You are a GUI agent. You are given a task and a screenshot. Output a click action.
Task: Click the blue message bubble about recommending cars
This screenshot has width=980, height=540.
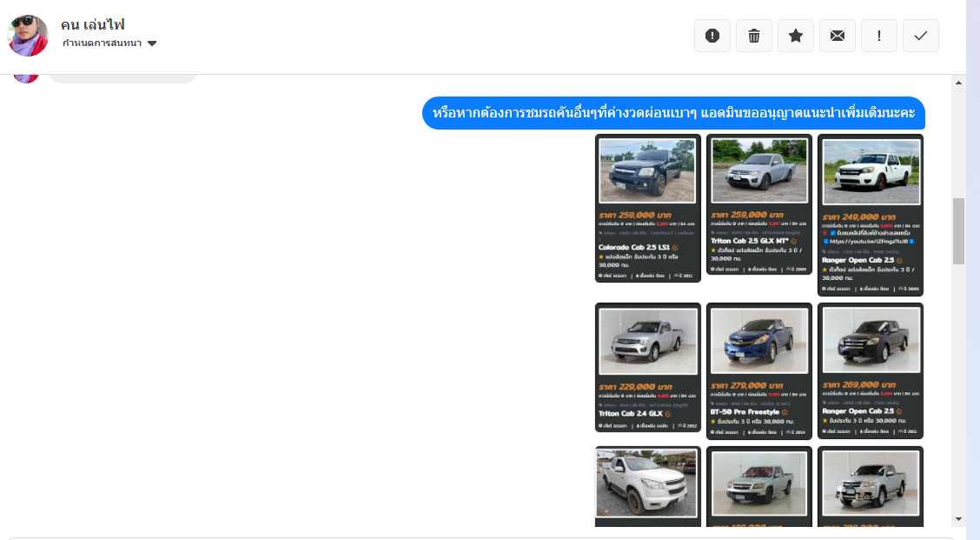tap(673, 113)
